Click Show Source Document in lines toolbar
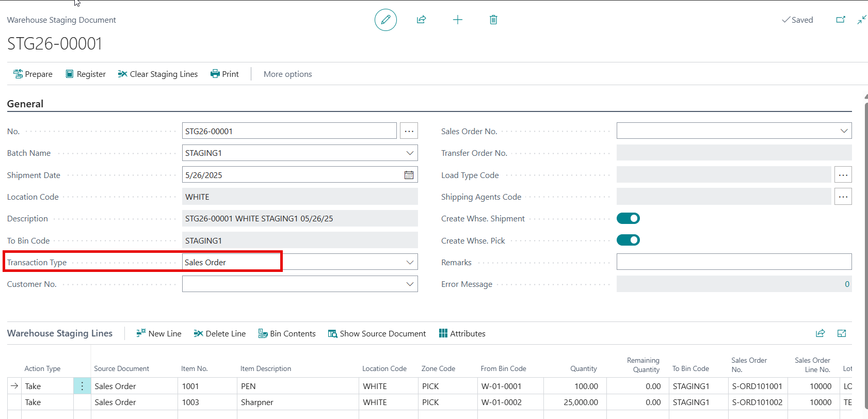Viewport: 868px width, 419px height. point(377,334)
